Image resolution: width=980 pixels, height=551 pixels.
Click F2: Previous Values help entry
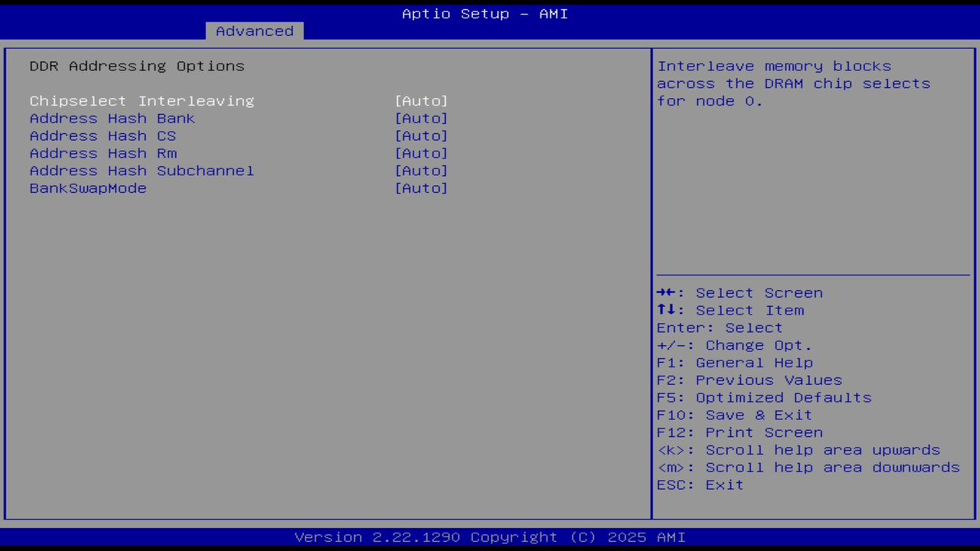[x=749, y=380]
